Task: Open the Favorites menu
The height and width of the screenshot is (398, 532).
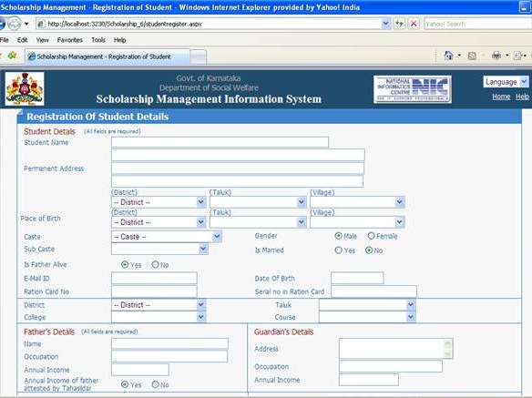Action: [x=70, y=40]
